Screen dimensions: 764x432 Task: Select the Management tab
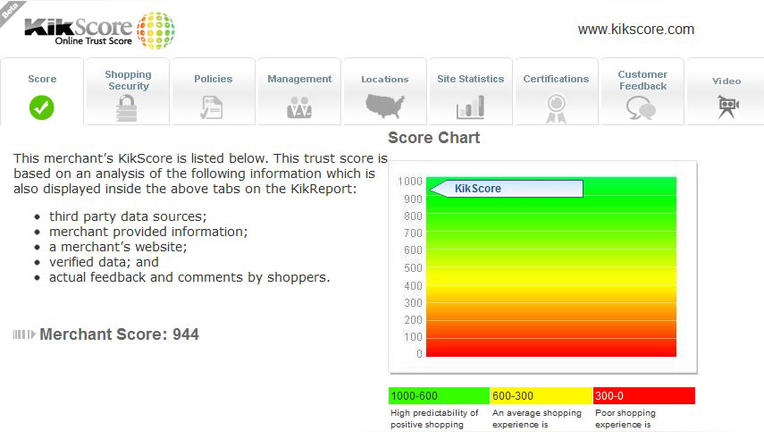click(299, 92)
